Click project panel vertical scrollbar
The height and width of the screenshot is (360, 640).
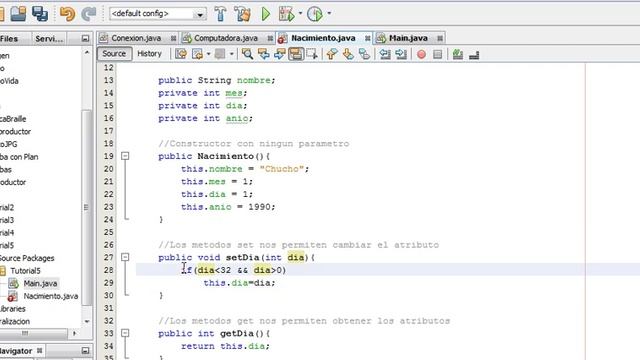[x=87, y=208]
